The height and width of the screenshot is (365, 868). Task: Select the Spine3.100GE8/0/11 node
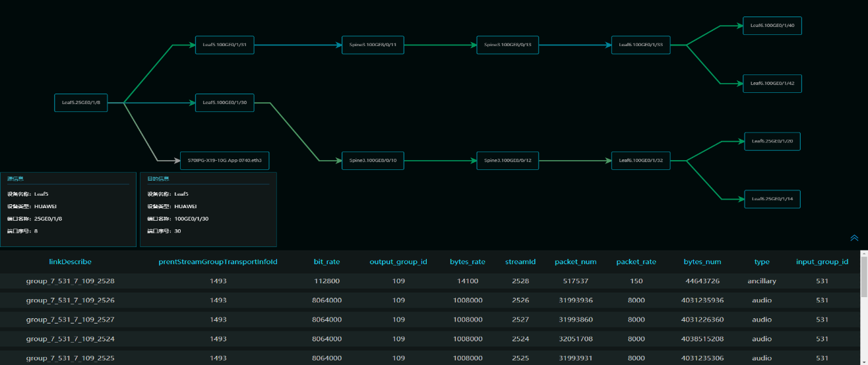coord(373,45)
